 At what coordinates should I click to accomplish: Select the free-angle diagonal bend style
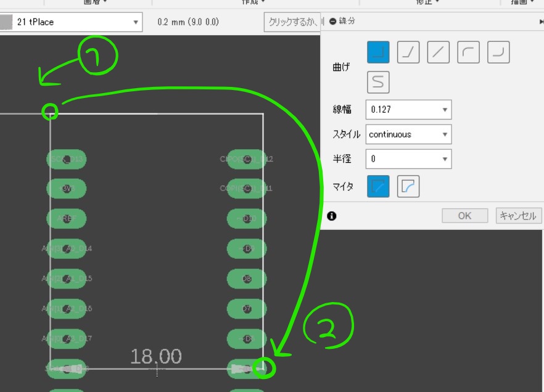click(x=438, y=52)
